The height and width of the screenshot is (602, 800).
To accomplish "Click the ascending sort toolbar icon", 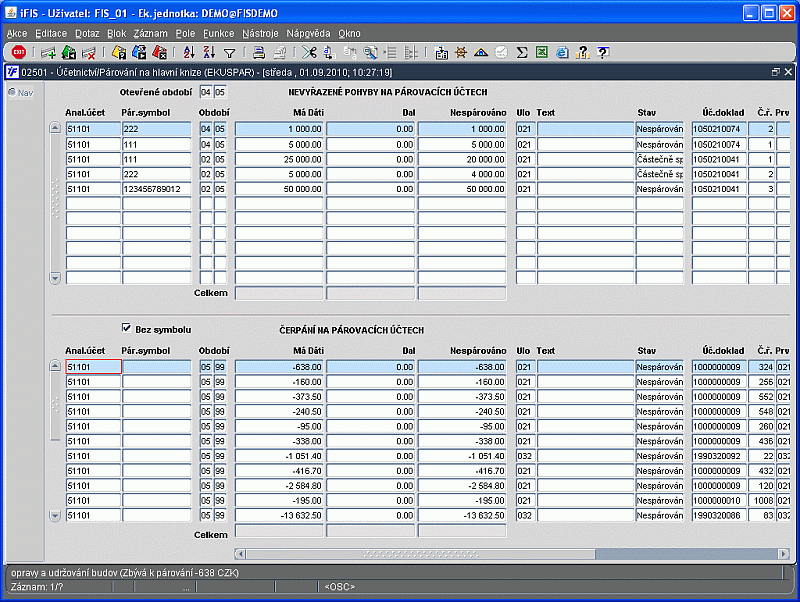I will pyautogui.click(x=189, y=53).
